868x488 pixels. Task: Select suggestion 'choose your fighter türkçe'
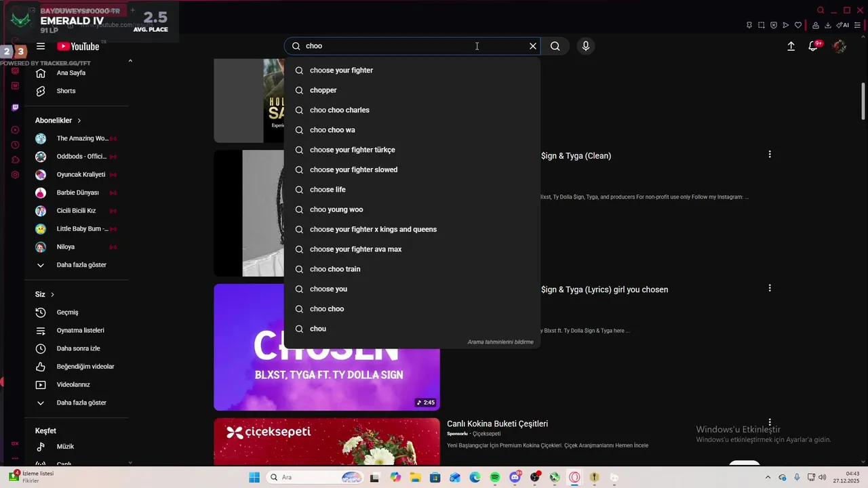tap(412, 150)
